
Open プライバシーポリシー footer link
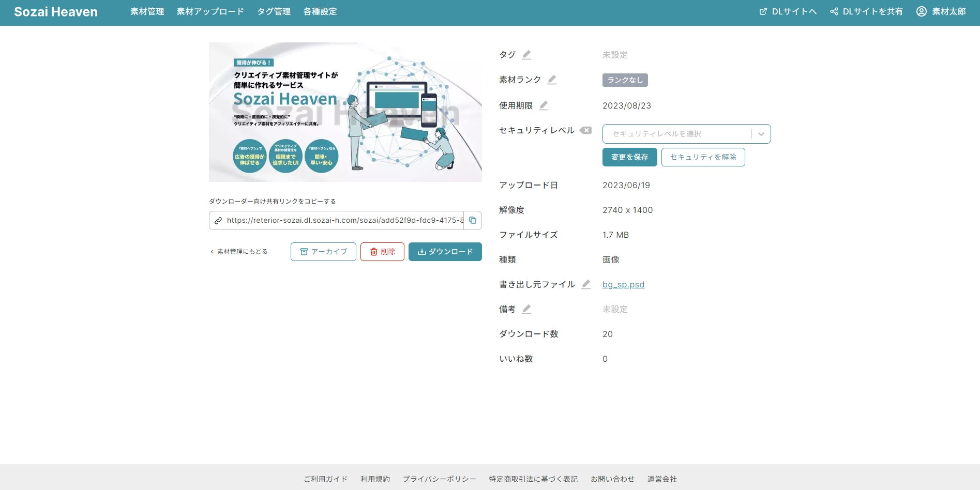pos(440,479)
